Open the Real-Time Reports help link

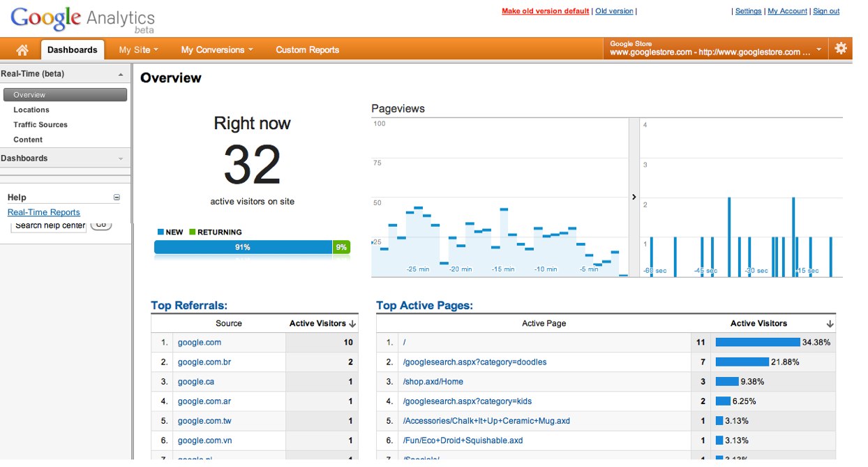44,212
